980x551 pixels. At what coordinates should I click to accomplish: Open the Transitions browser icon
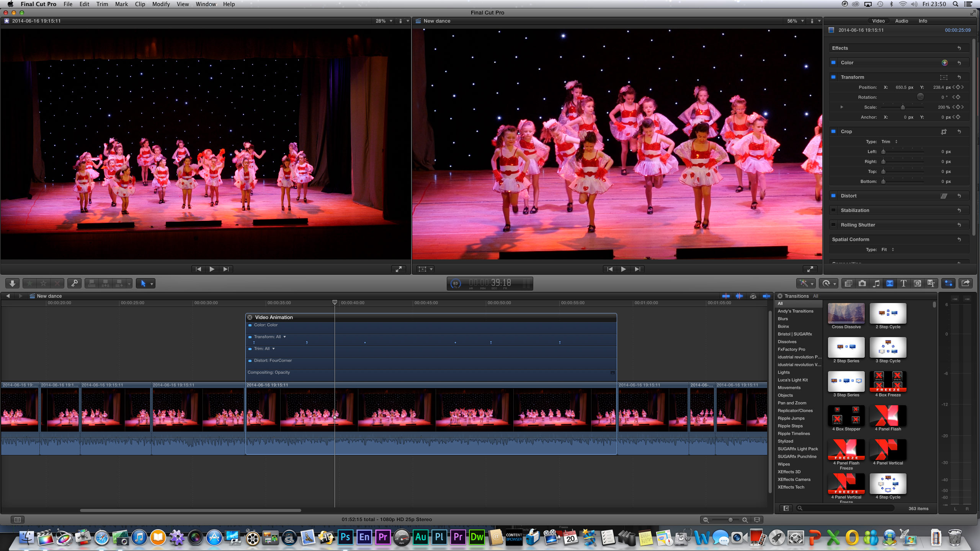coord(890,283)
